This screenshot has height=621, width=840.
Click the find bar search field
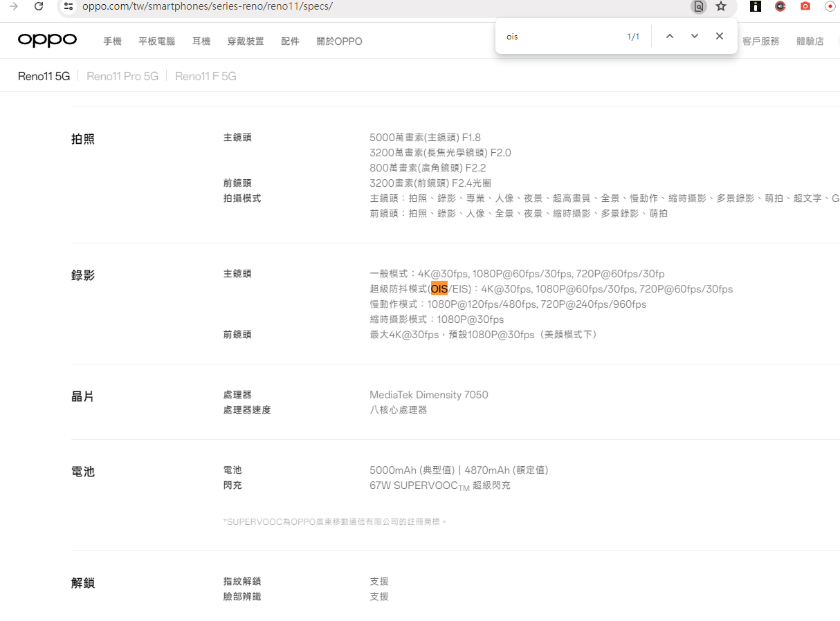click(560, 37)
